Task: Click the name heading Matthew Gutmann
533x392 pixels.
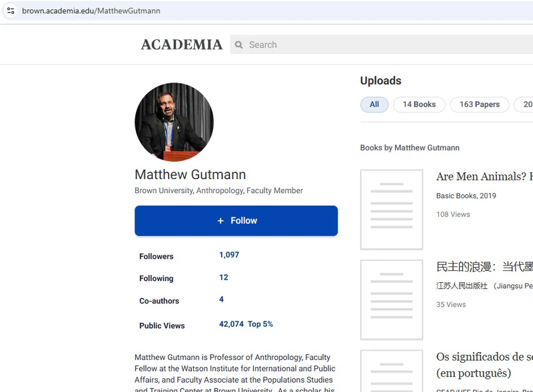Action: pos(190,174)
